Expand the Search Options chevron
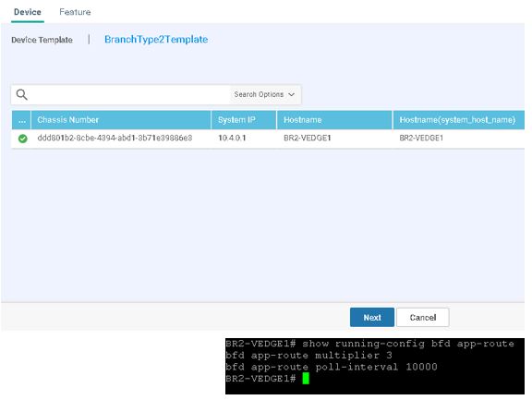The height and width of the screenshot is (400, 532). [x=292, y=94]
